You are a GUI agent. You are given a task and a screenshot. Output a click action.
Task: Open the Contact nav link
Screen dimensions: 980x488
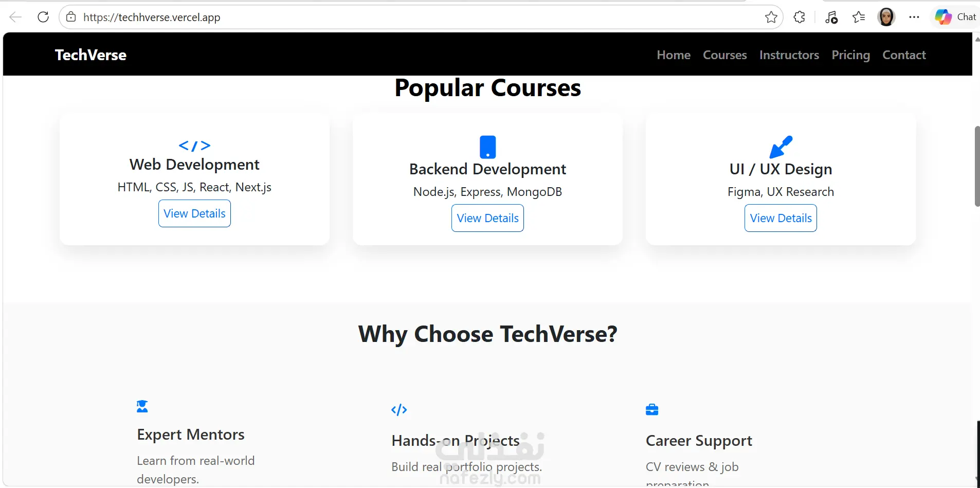[x=904, y=55]
